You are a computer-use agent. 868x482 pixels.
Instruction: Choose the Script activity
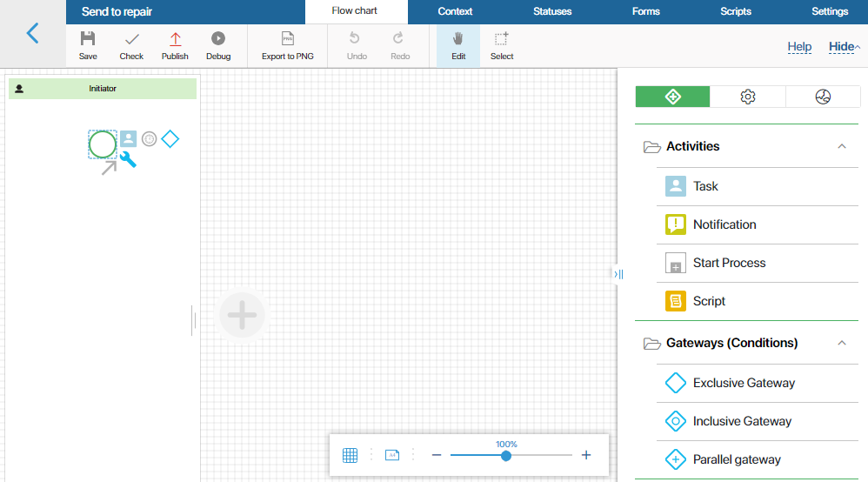click(758, 301)
